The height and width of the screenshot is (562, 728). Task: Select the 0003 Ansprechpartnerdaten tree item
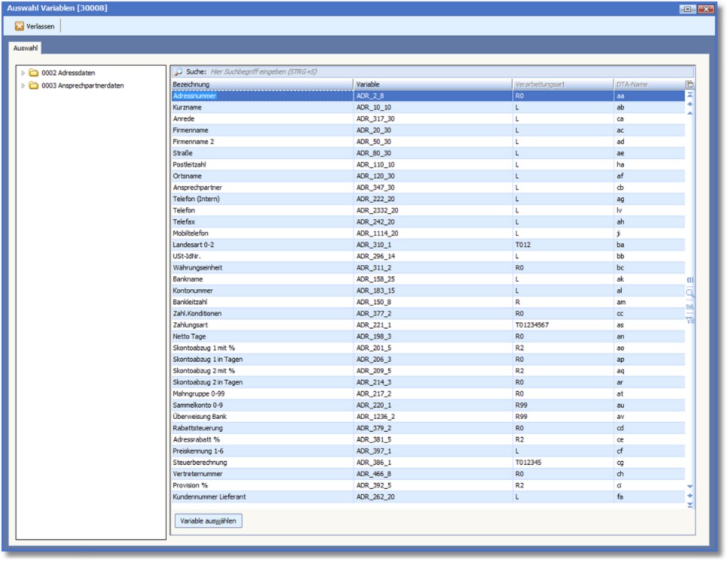coord(83,86)
